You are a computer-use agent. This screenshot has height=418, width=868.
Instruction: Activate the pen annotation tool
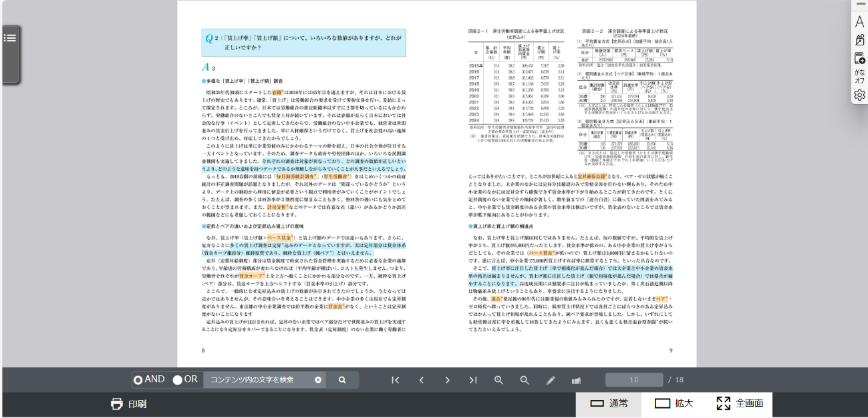[x=551, y=381]
